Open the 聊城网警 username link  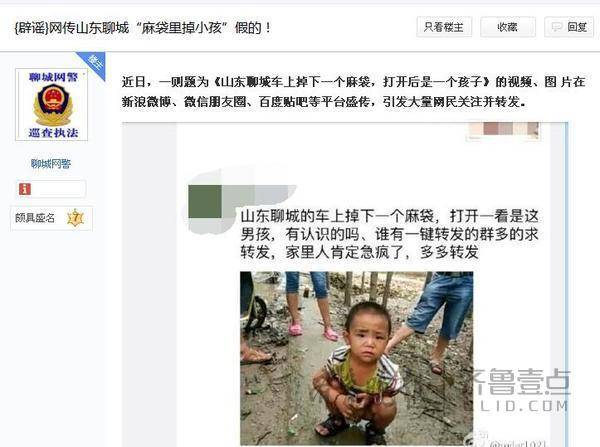(x=51, y=164)
